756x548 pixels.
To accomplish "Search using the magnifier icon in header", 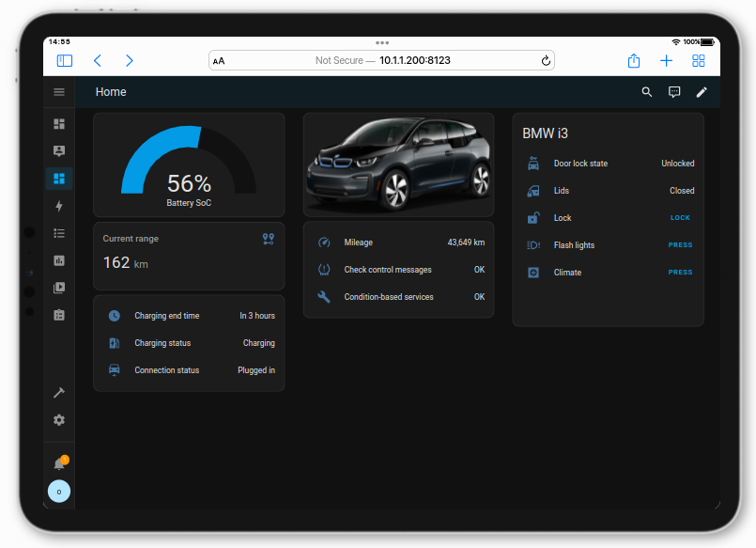I will click(647, 92).
